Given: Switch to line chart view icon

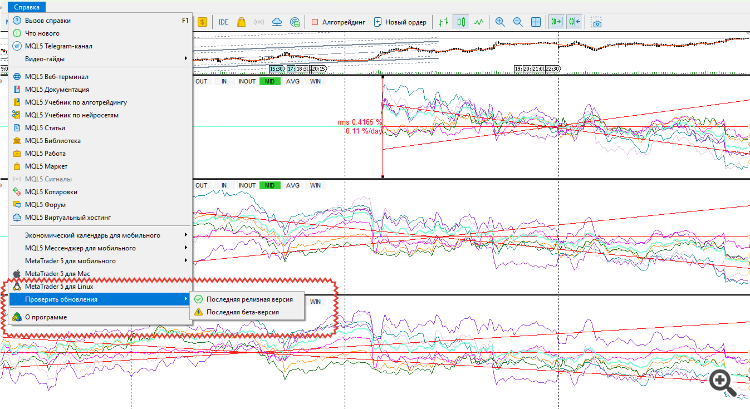Looking at the screenshot, I should [x=480, y=21].
